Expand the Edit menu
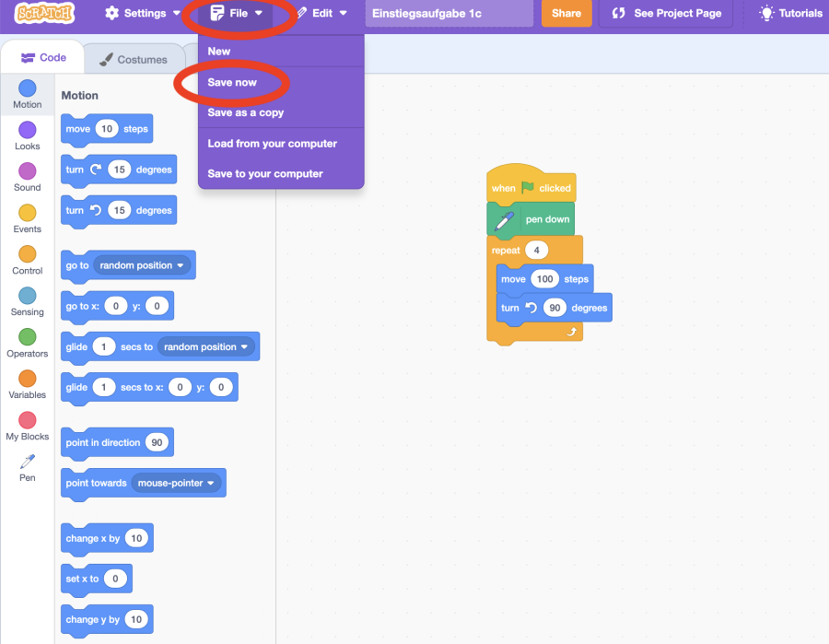Viewport: 829px width, 644px height. 321,13
